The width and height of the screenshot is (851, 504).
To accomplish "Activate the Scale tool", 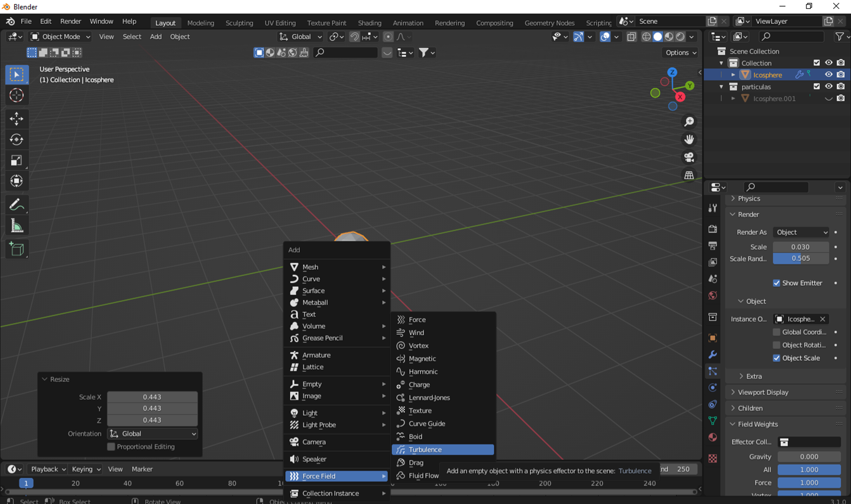I will [x=17, y=160].
